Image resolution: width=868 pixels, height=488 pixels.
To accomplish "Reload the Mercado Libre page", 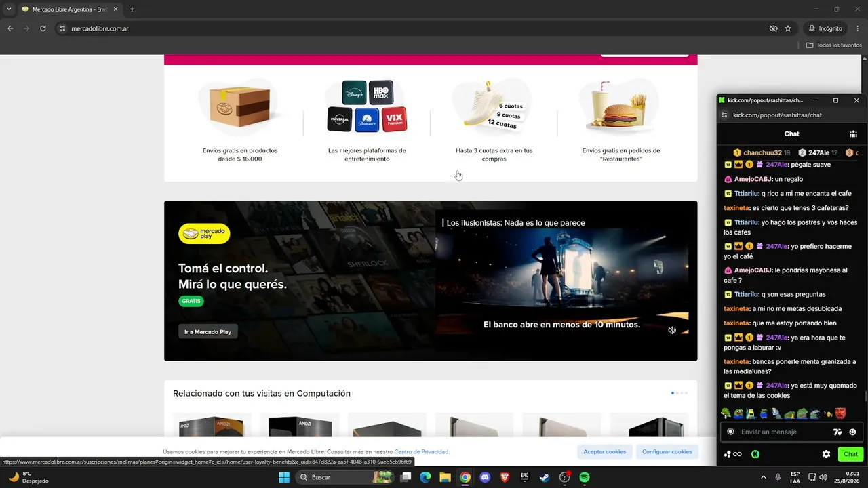I will tap(43, 28).
